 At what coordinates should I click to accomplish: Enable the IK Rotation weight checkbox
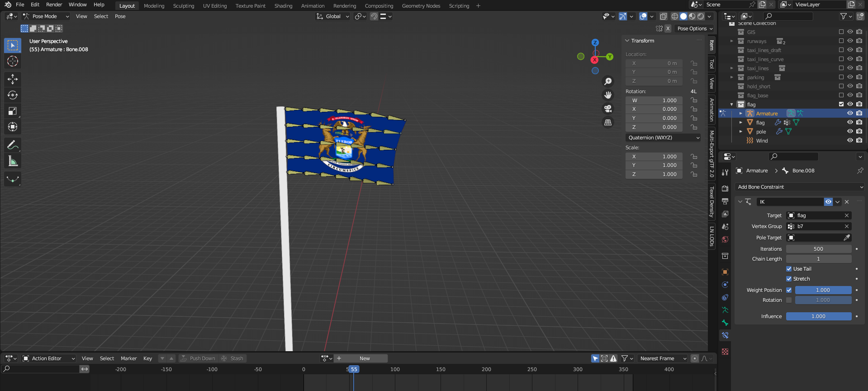789,300
